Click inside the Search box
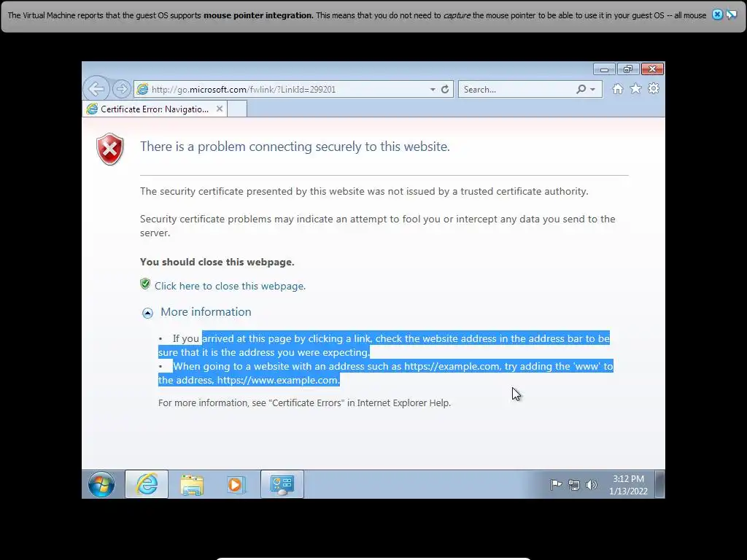This screenshot has width=747, height=560. [x=517, y=90]
